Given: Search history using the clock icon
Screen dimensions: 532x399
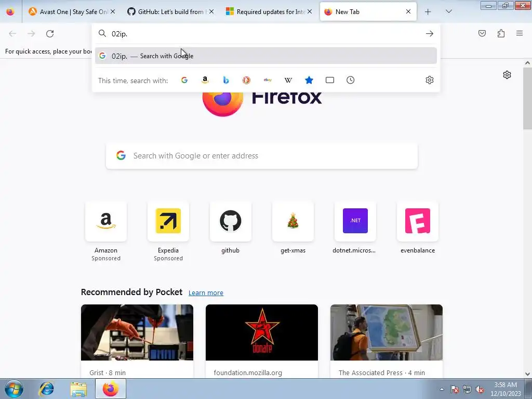Looking at the screenshot, I should pos(351,80).
